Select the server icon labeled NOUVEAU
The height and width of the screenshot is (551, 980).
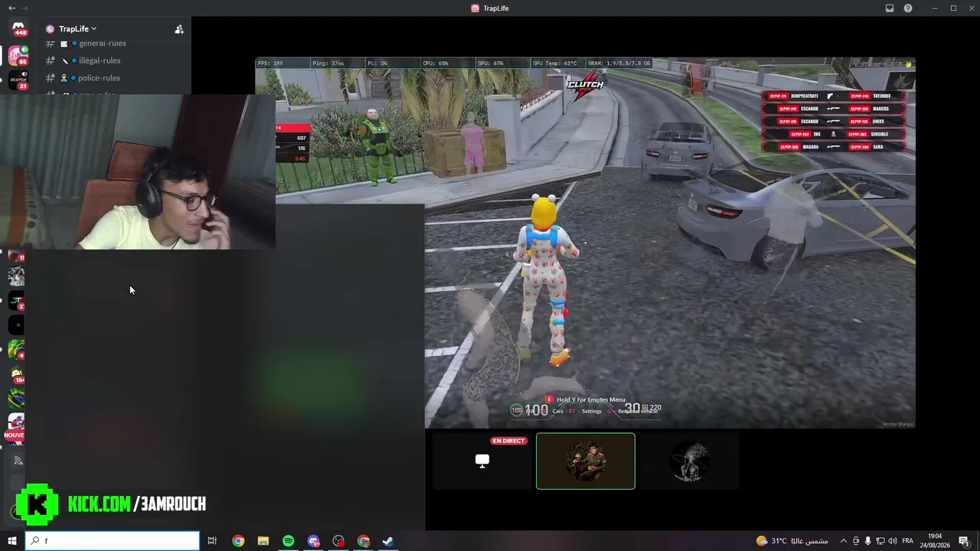point(15,426)
